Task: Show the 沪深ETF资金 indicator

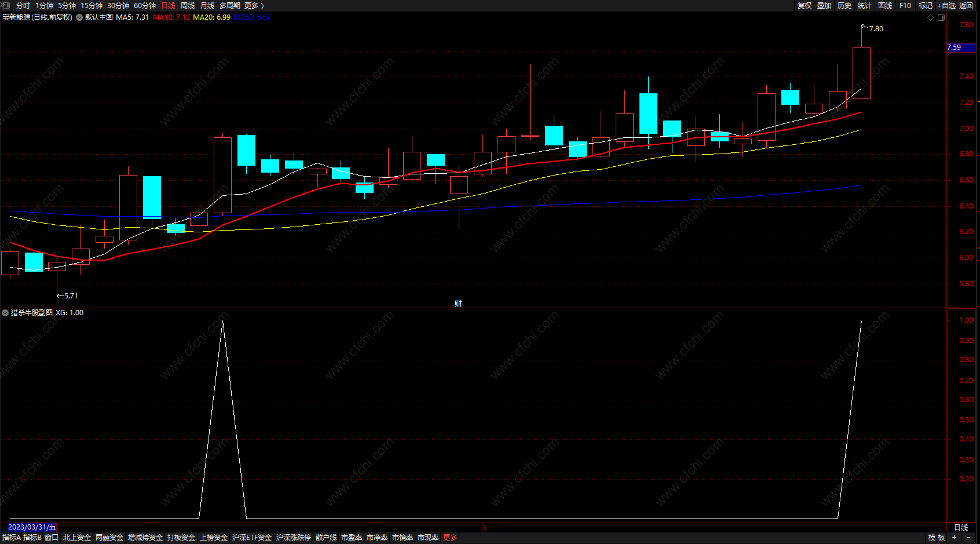Action: pyautogui.click(x=252, y=538)
